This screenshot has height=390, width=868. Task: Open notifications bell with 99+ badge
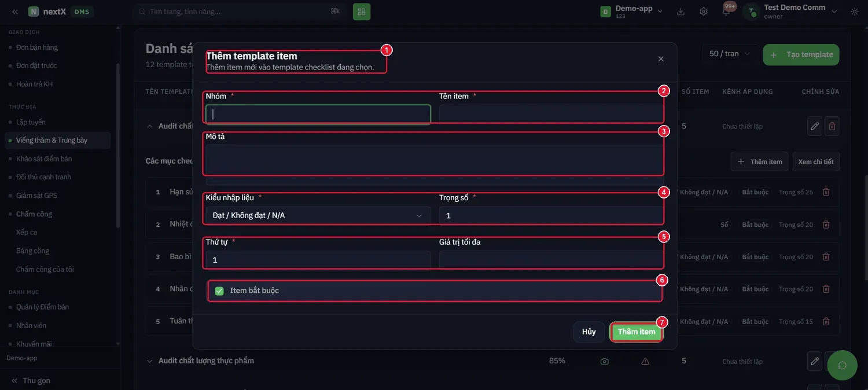coord(726,12)
